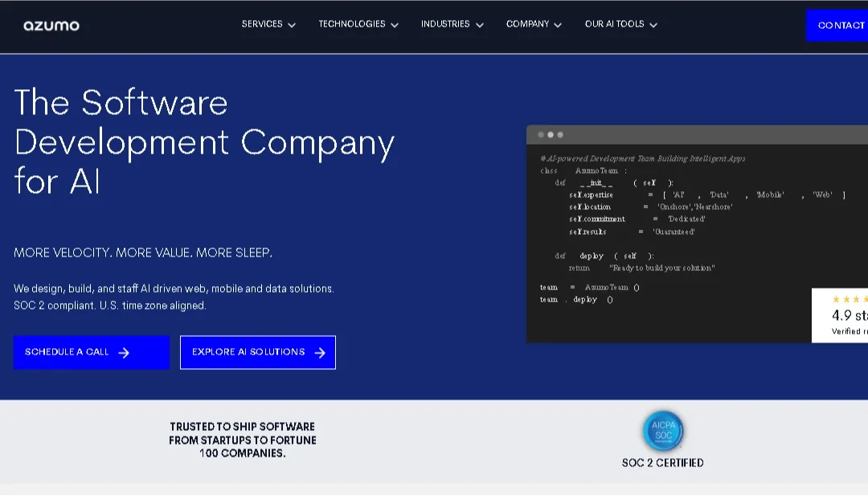868x496 pixels.
Task: Click the Schedule a Call button text
Action: (67, 352)
